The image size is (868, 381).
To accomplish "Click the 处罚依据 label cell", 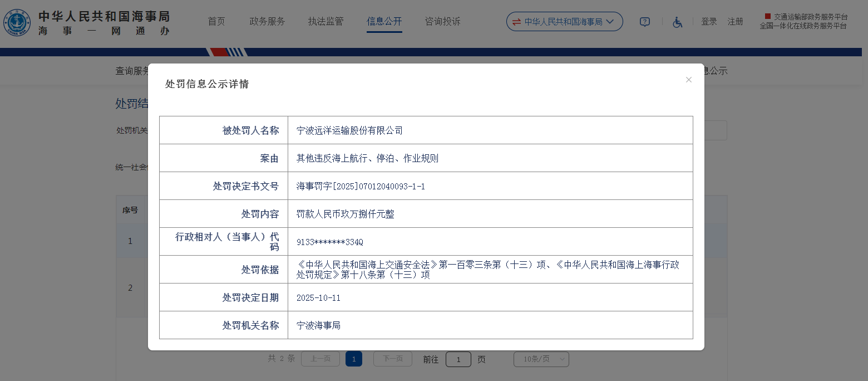I will tap(224, 270).
